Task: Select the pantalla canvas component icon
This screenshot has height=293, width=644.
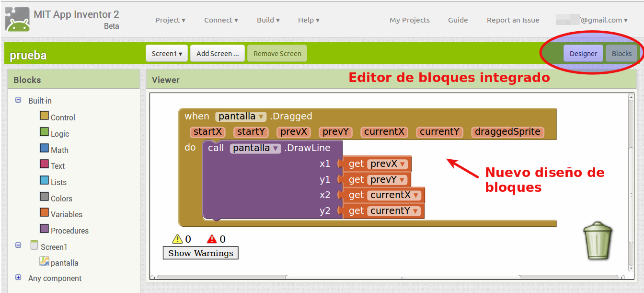Action: [44, 261]
